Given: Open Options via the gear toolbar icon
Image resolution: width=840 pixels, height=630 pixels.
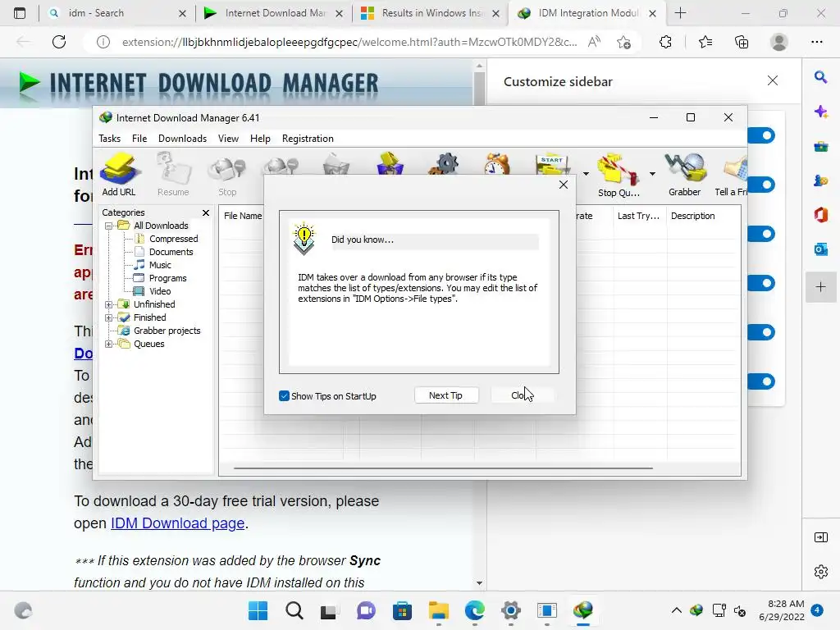Looking at the screenshot, I should [444, 164].
